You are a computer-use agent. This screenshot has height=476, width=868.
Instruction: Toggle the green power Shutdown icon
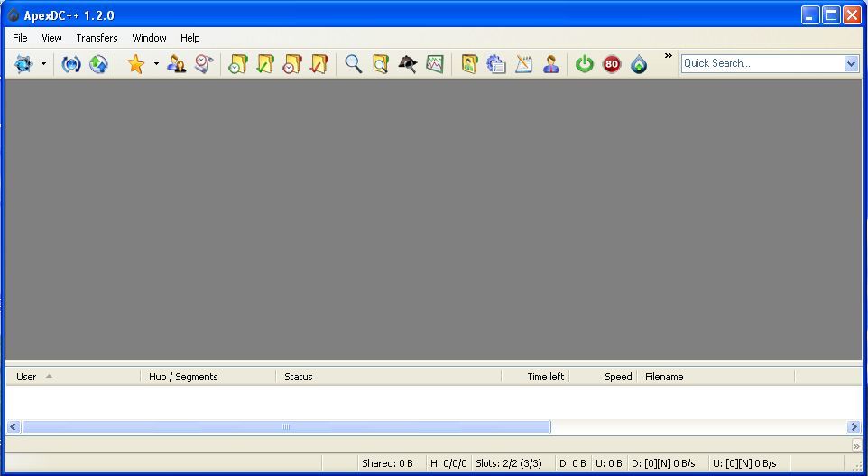(585, 64)
